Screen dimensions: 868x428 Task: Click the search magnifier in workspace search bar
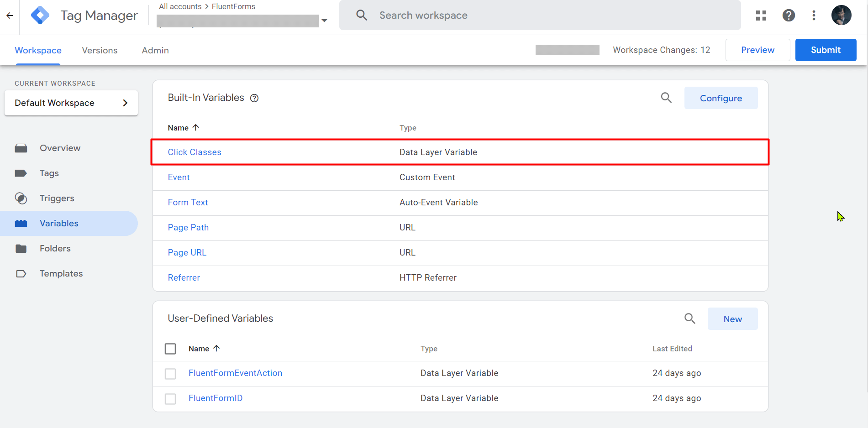pos(362,15)
